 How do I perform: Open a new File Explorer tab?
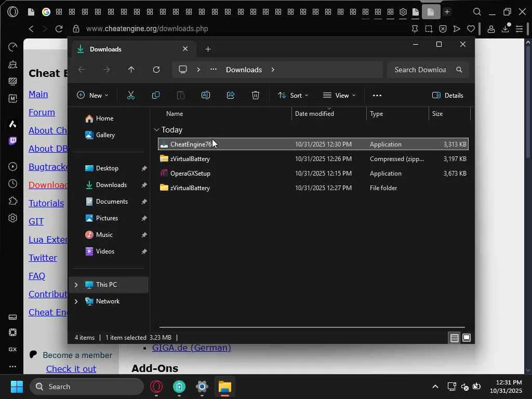point(208,49)
